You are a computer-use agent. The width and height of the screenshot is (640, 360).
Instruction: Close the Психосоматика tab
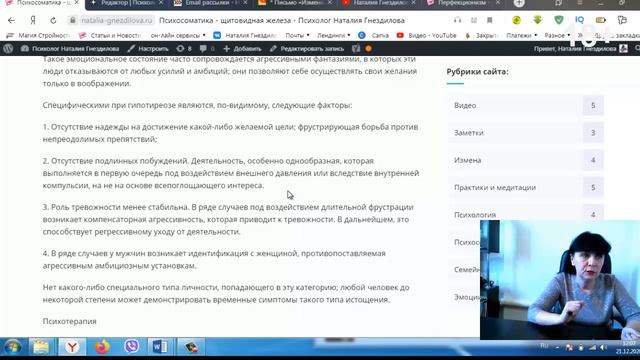[76, 3]
